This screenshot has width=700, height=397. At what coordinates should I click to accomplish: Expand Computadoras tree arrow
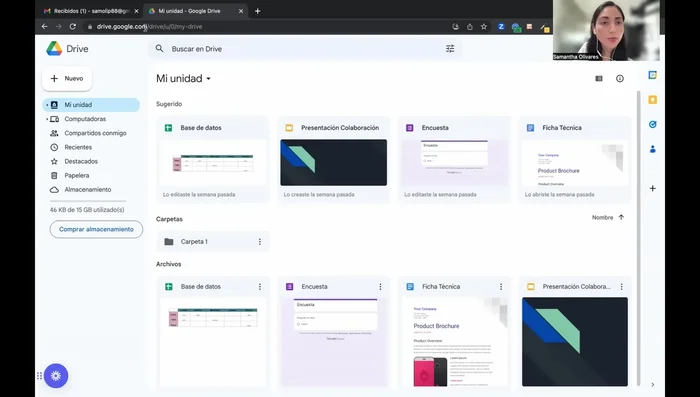tap(47, 119)
